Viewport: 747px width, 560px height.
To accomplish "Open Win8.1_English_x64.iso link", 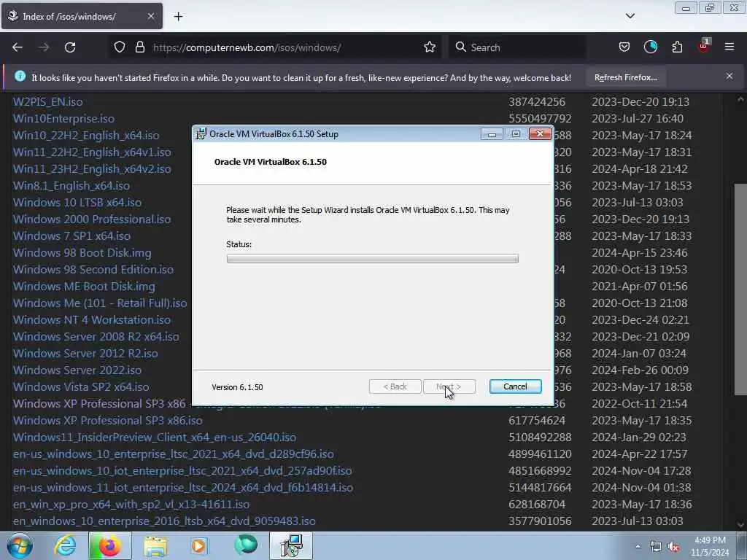I will 71,186.
